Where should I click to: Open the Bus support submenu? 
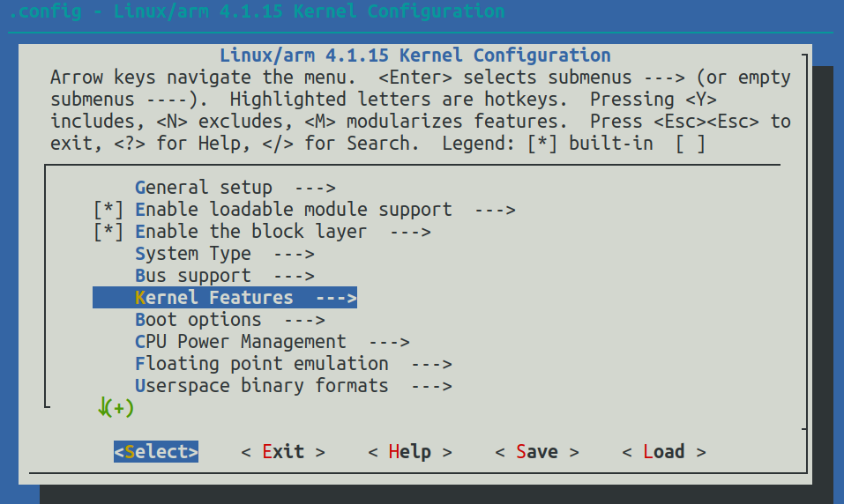click(x=225, y=276)
